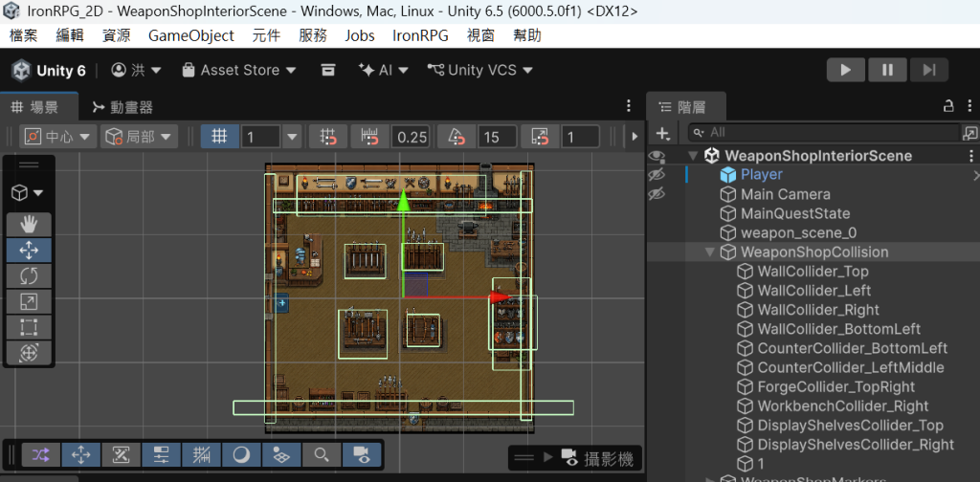
Task: Open WeaponShopInteriorScene three-dot menu
Action: point(971,156)
